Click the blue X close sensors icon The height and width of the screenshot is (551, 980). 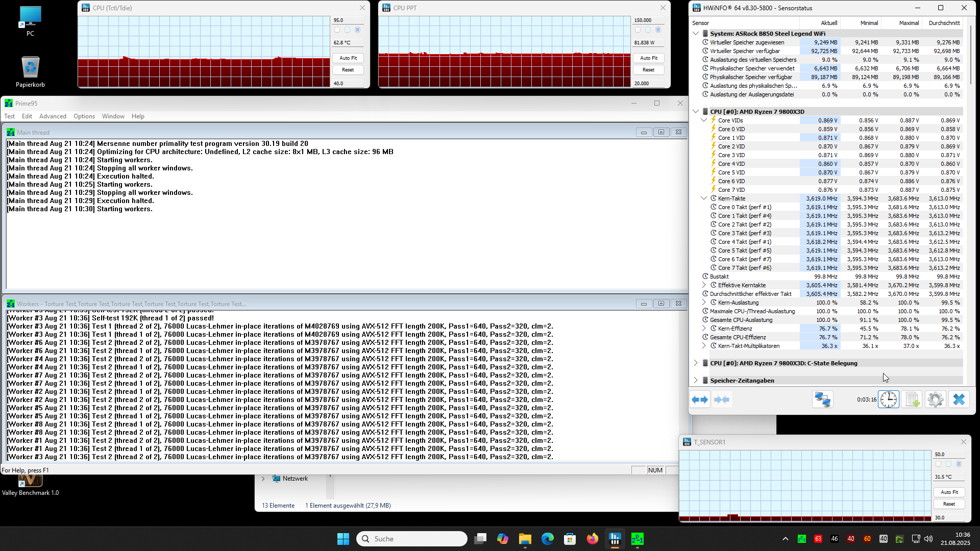click(x=959, y=399)
